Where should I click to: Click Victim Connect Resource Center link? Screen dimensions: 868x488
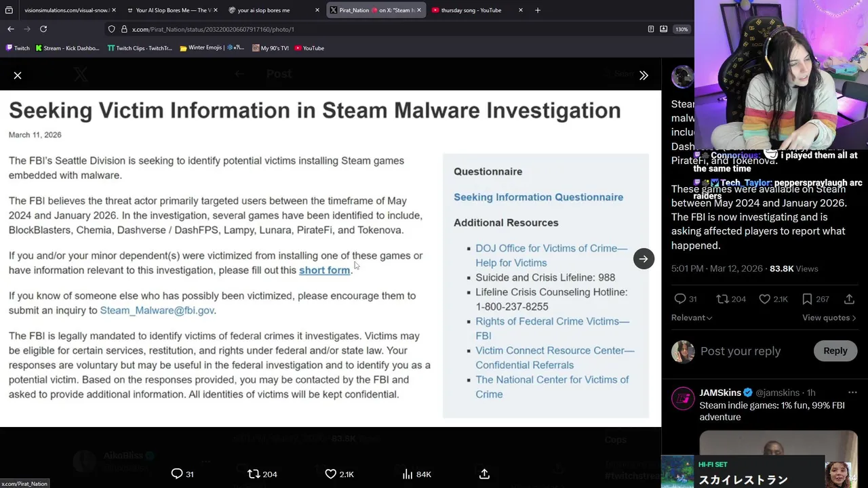tap(555, 357)
